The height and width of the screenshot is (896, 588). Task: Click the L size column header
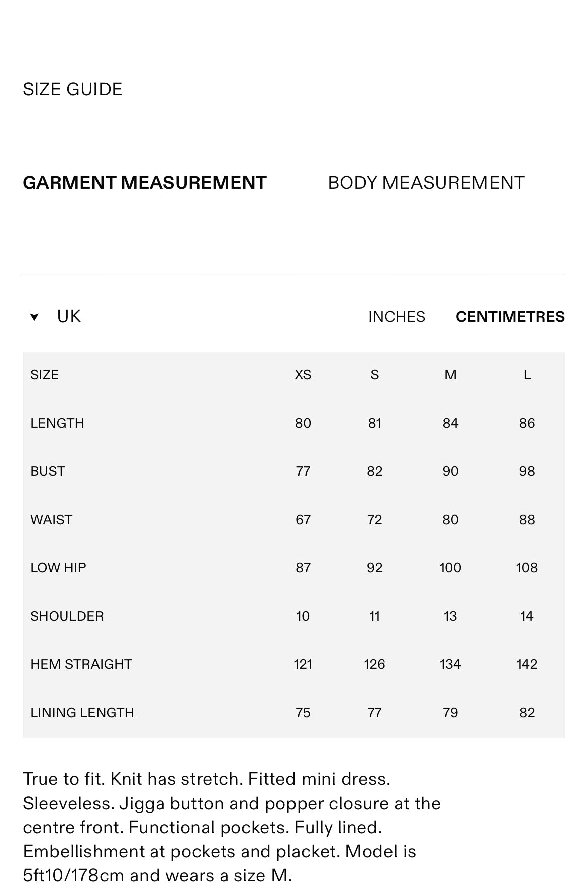point(527,375)
